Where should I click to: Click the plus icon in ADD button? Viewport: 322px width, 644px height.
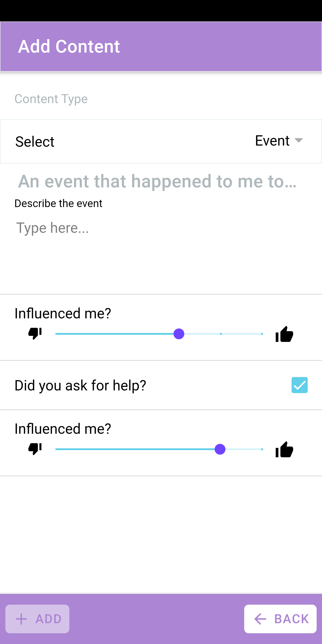point(21,619)
